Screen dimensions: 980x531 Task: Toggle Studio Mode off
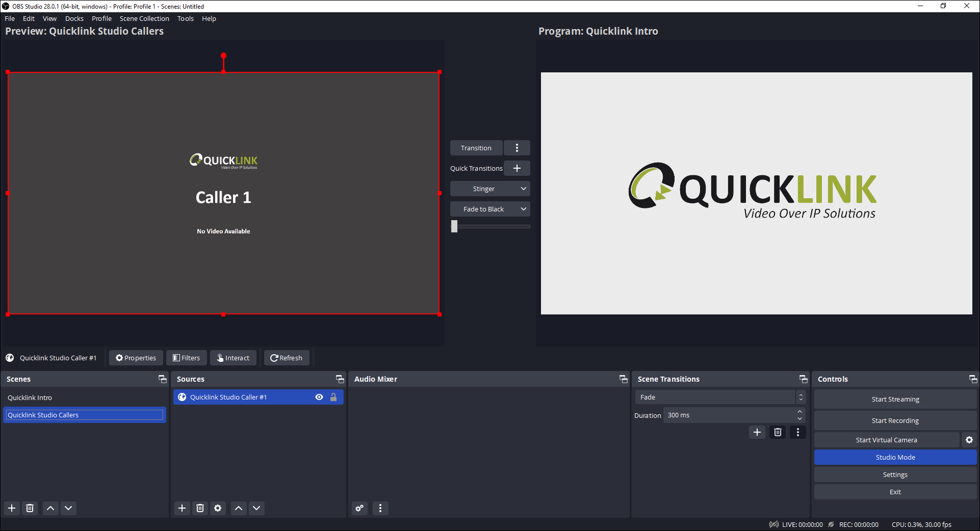coord(895,457)
